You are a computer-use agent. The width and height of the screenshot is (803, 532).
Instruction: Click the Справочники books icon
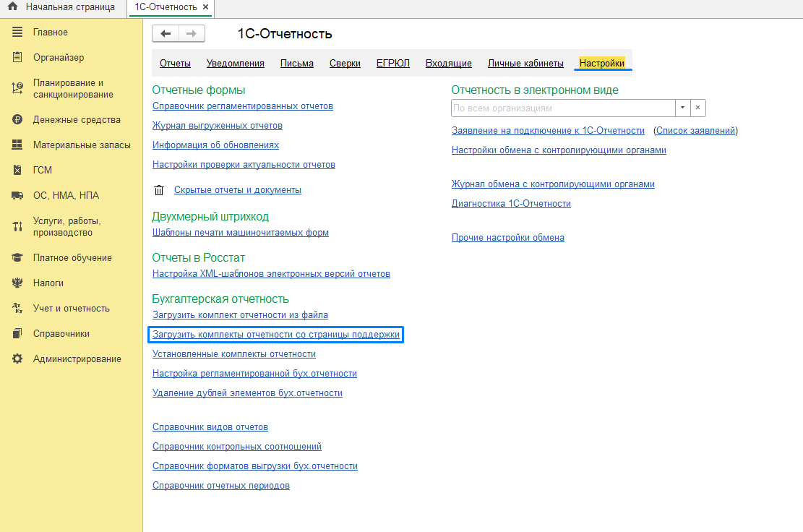click(x=17, y=333)
